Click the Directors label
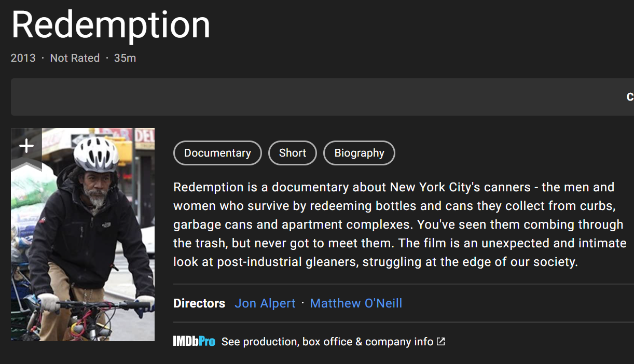 199,303
